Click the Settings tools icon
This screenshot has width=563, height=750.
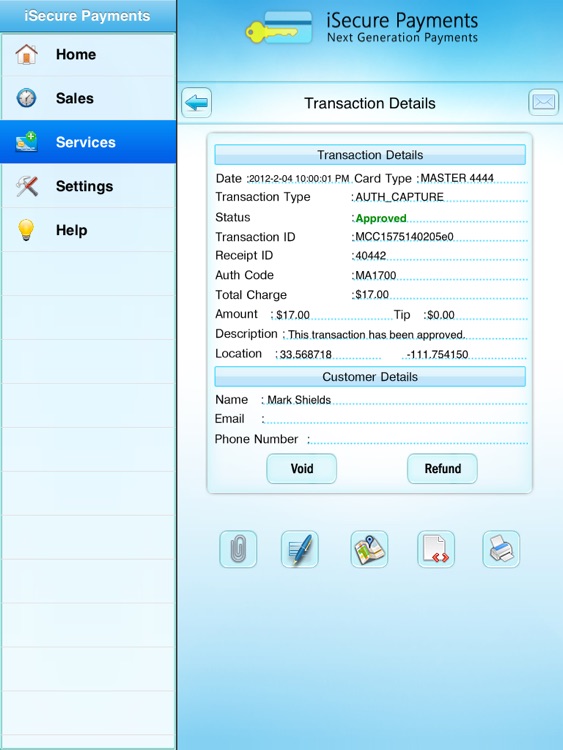point(26,186)
